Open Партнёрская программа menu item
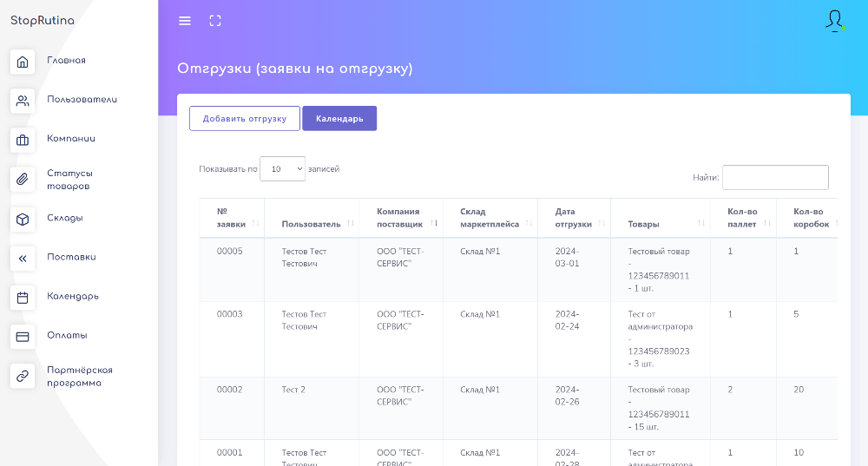 point(80,377)
